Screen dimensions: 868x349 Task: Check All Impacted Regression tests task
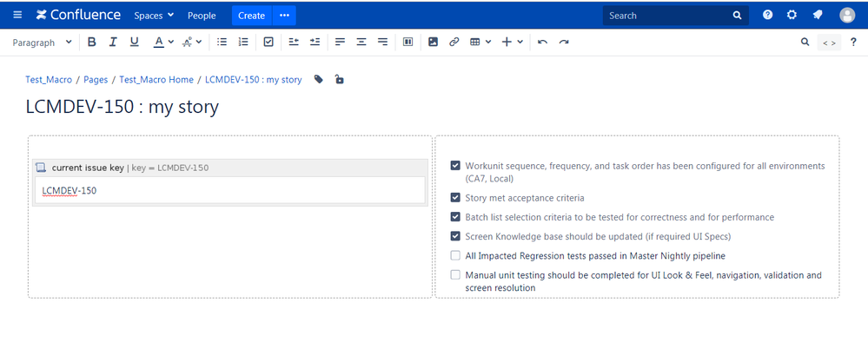point(455,255)
